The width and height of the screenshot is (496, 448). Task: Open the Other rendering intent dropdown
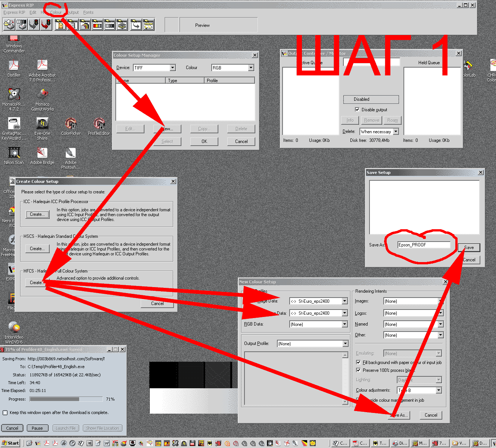[x=441, y=335]
